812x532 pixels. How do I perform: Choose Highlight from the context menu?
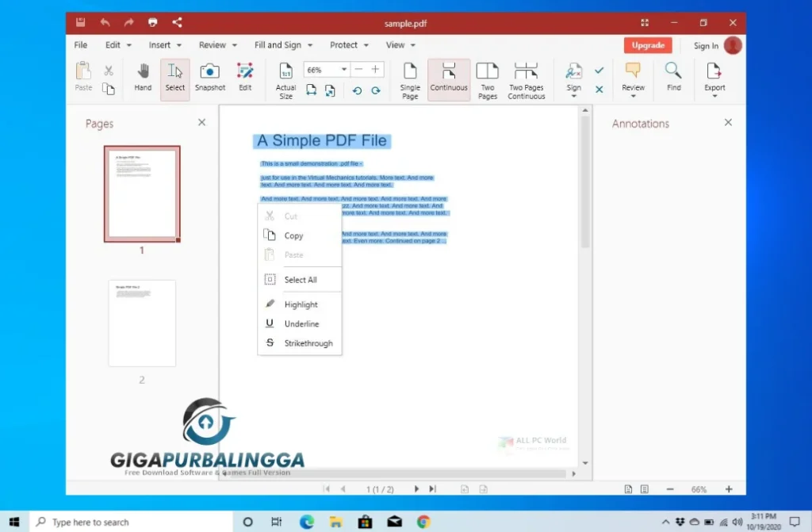click(302, 304)
